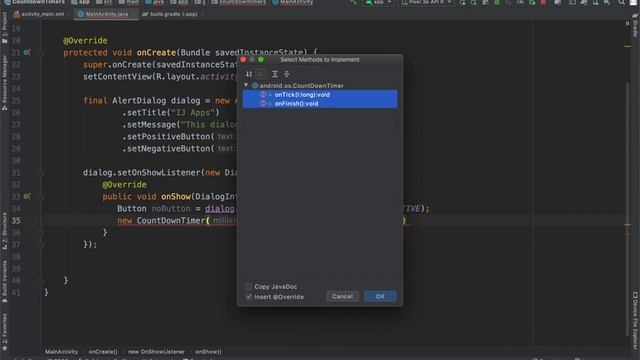Screen dimensions: 640x360
Task: Select the onFinish():void method
Action: point(320,104)
